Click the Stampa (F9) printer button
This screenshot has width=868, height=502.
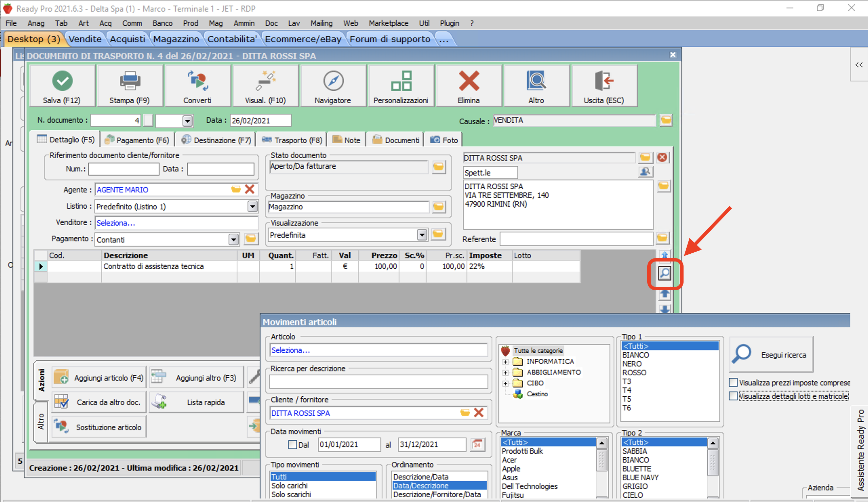(x=130, y=86)
